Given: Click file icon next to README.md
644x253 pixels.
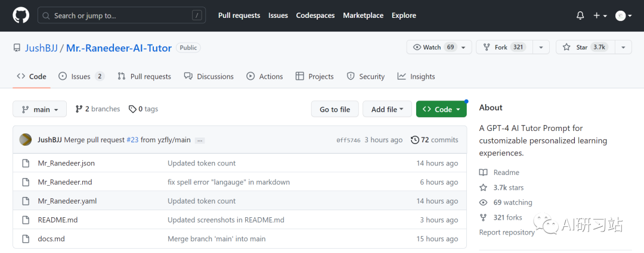Looking at the screenshot, I should coord(26,220).
